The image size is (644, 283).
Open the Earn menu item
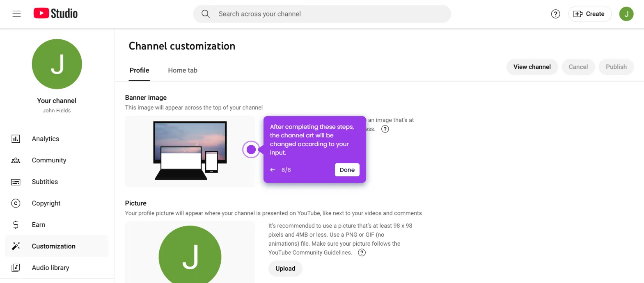point(57,225)
